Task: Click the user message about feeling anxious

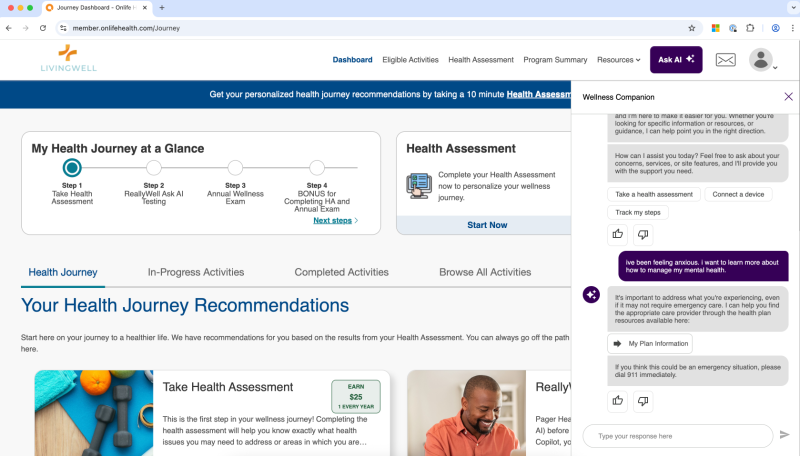Action: (703, 266)
